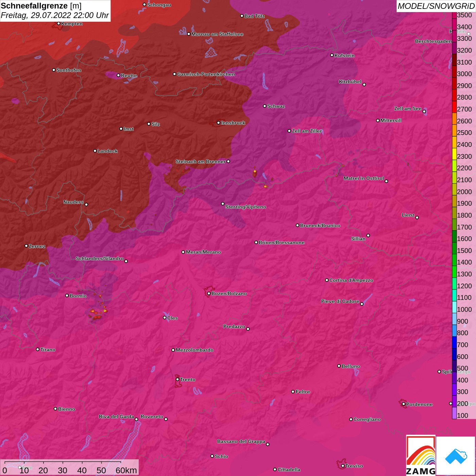Pick the yellow legend swatch above 2300
Image resolution: width=476 pixels, height=476 pixels.
tap(454, 154)
